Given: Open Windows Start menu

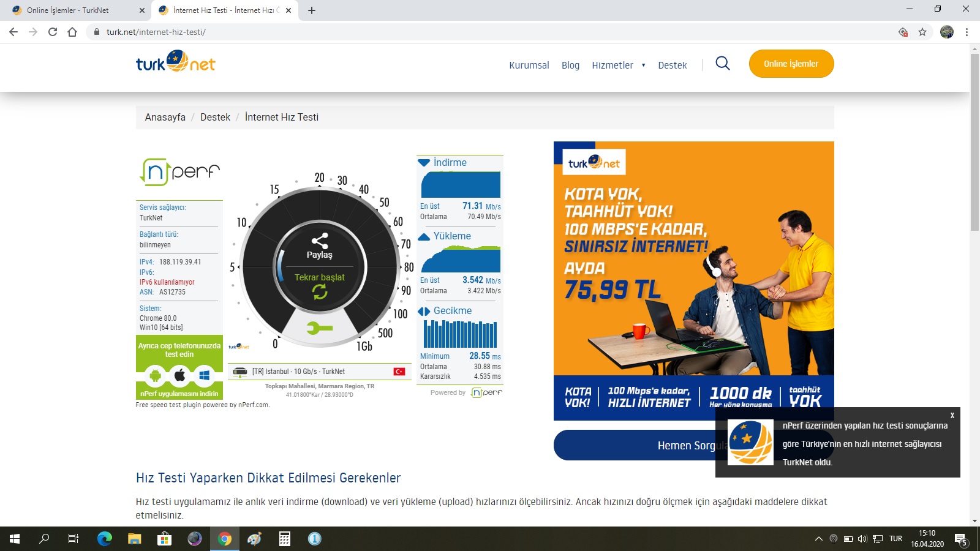Looking at the screenshot, I should 15,539.
